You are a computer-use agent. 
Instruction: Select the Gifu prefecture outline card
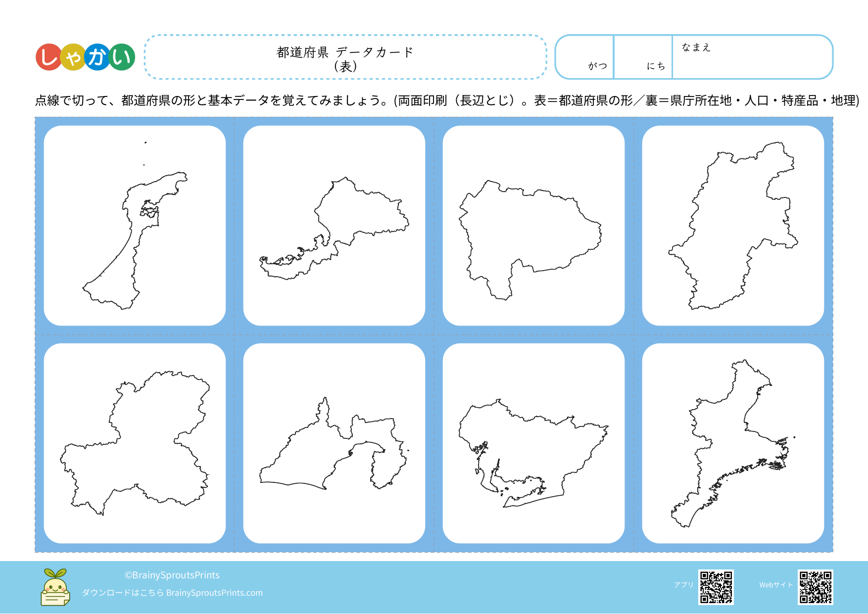tap(135, 443)
